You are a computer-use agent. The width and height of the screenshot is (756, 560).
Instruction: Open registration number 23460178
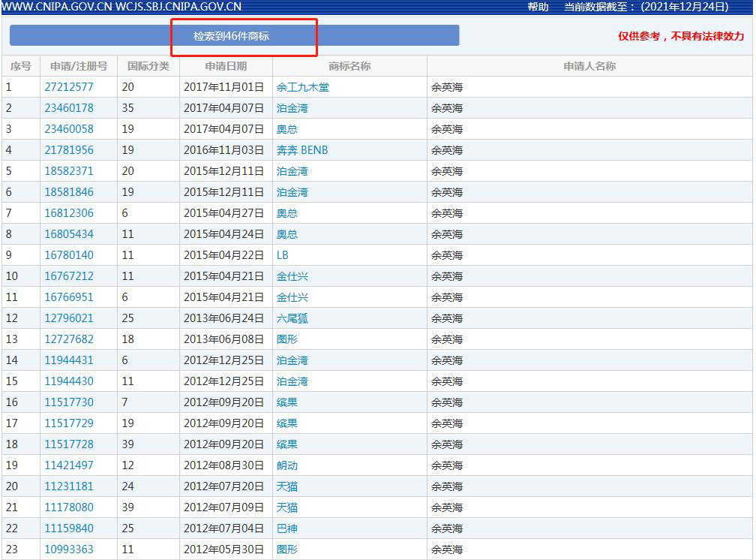[x=69, y=108]
